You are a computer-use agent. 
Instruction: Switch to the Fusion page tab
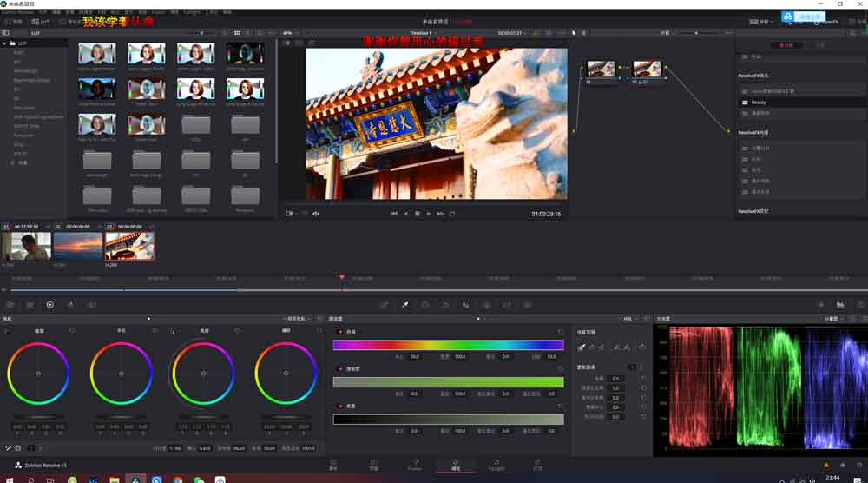click(414, 464)
